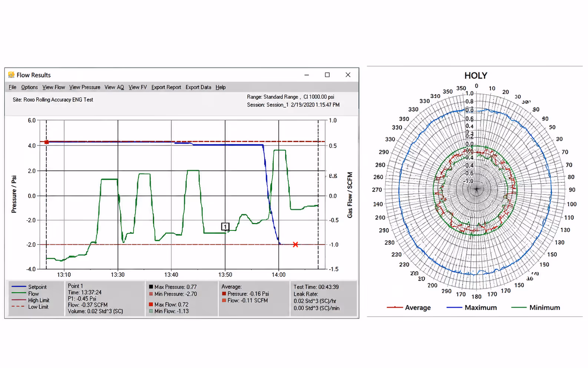This screenshot has height=368, width=588.
Task: Click the green Flow legend line
Action: pos(19,293)
